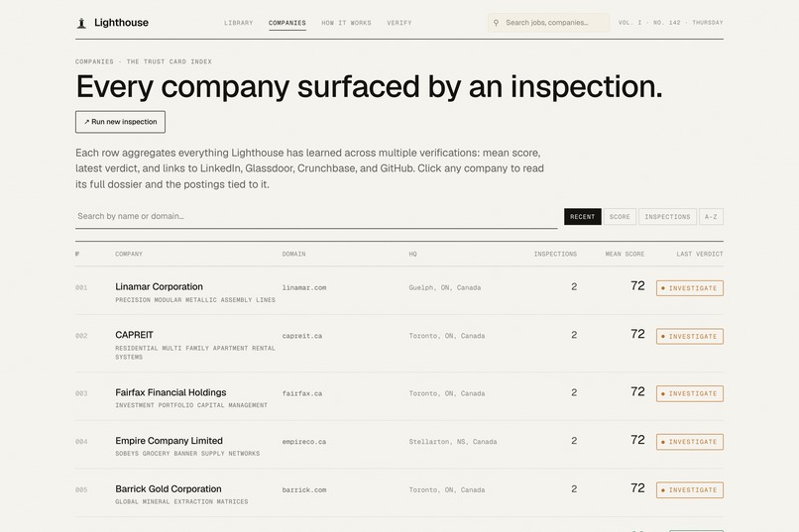799x532 pixels.
Task: Sort companies by Score
Action: point(620,217)
